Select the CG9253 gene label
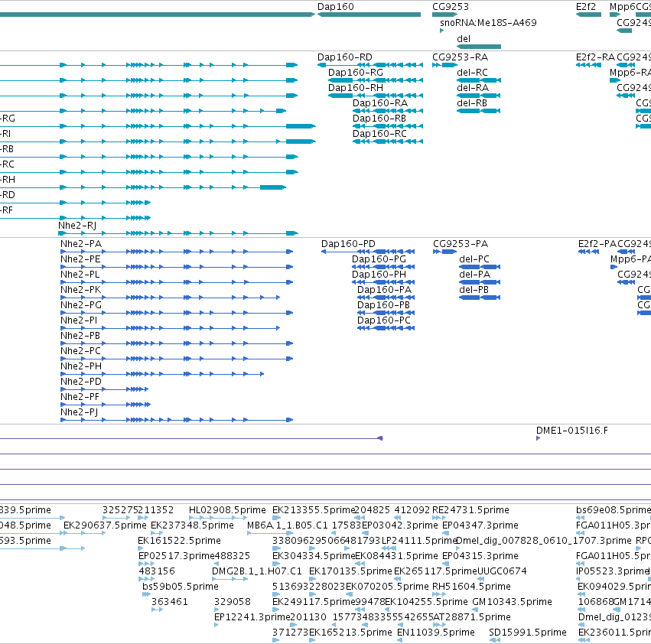651x644 pixels. tap(451, 7)
